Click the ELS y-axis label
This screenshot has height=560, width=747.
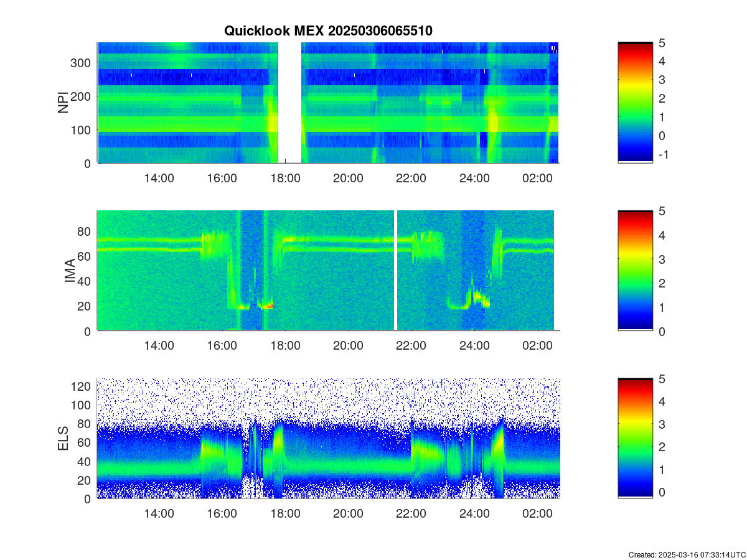coord(63,439)
